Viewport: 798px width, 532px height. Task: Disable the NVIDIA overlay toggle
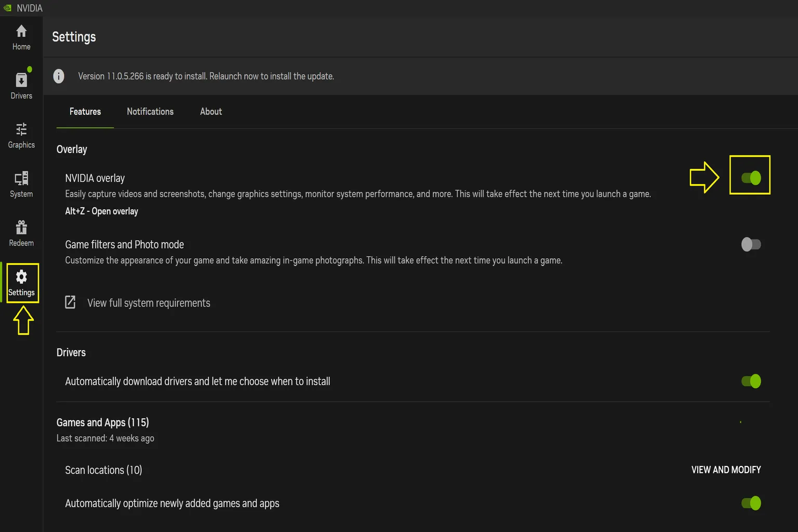point(751,178)
